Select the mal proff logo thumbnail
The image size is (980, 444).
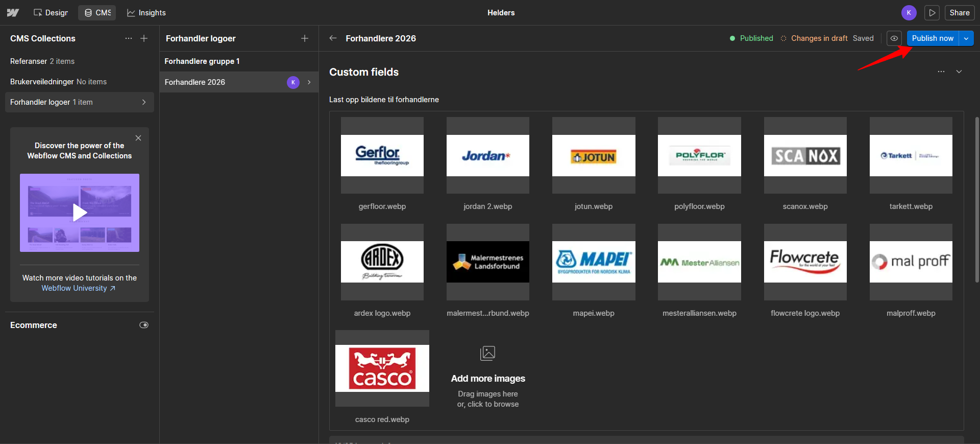(x=911, y=262)
